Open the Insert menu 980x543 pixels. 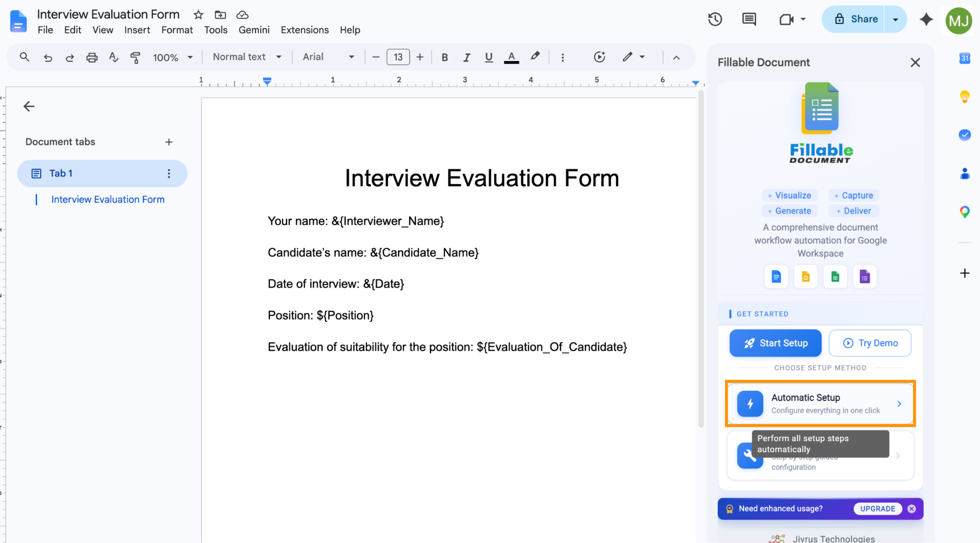[137, 30]
